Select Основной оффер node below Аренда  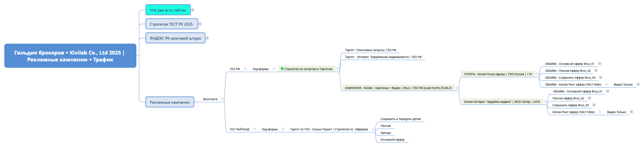(x=392, y=140)
